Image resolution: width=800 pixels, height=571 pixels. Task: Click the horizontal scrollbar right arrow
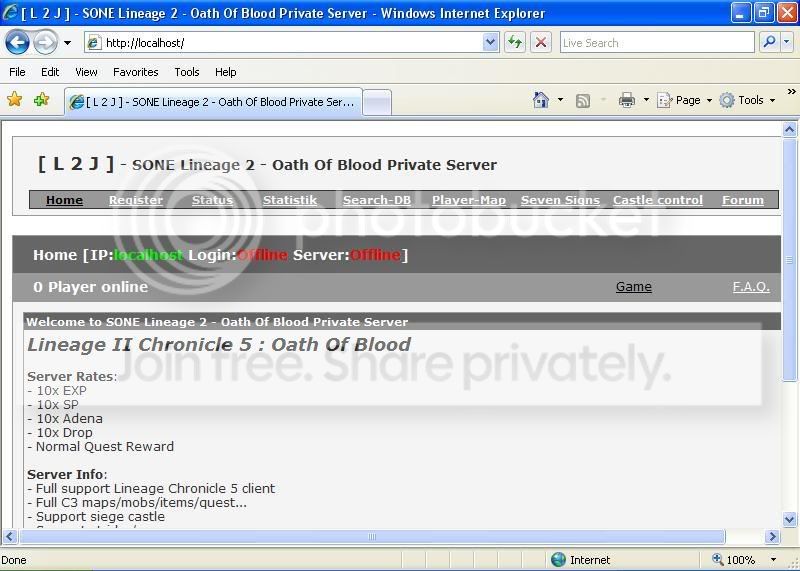click(x=772, y=536)
